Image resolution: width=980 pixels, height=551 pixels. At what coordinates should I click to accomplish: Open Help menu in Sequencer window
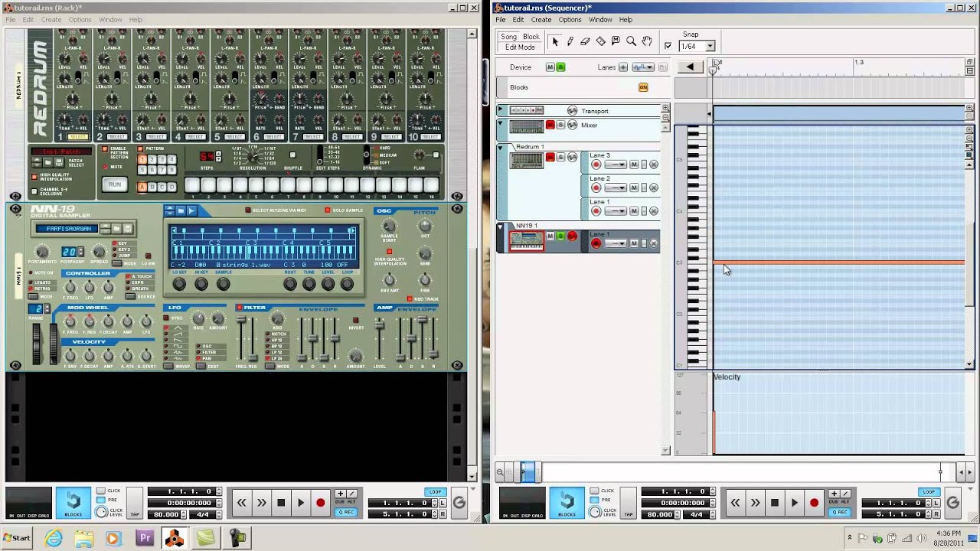(626, 20)
